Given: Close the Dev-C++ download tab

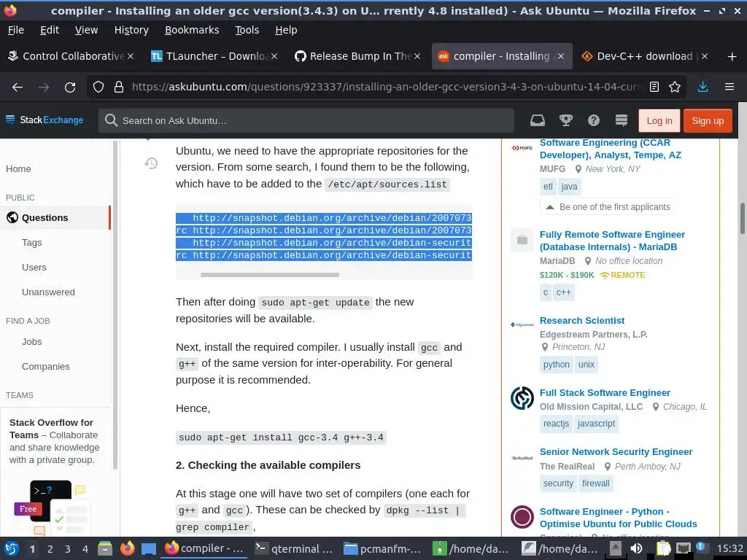Looking at the screenshot, I should pos(705,56).
